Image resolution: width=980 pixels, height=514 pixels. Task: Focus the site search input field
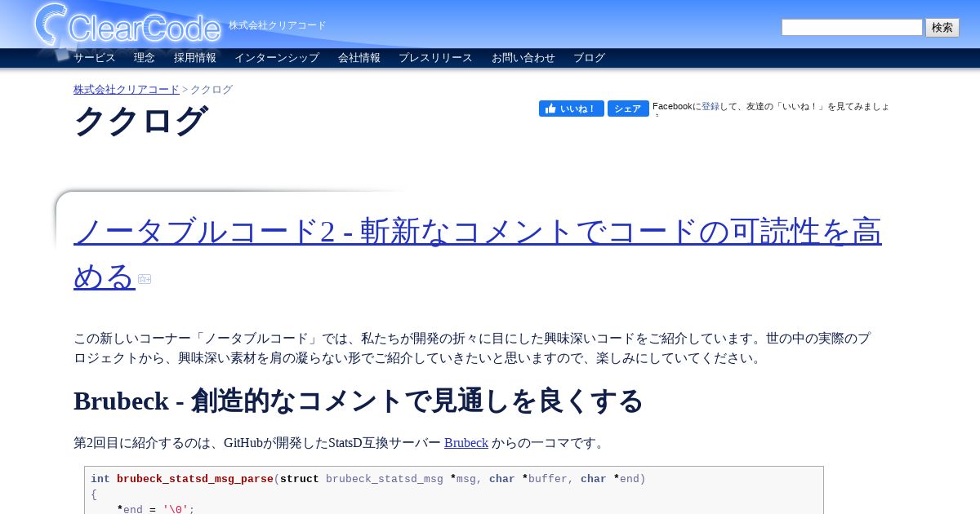(852, 27)
